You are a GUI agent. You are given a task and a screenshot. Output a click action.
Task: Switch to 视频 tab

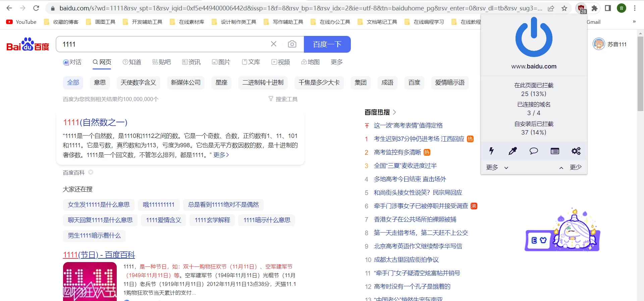point(281,62)
